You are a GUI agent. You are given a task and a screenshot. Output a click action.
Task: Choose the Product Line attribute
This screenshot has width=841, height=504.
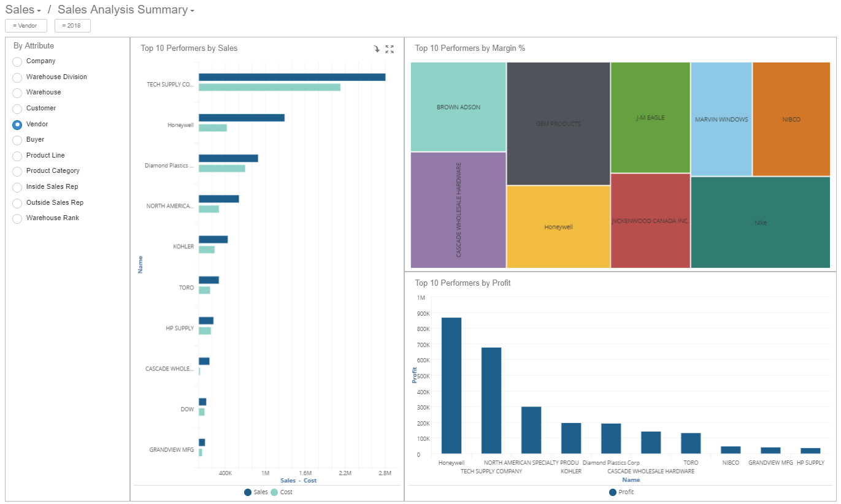coord(17,156)
